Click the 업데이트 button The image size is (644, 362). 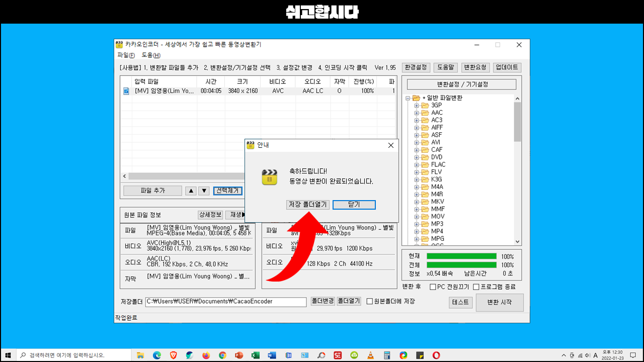click(x=507, y=67)
